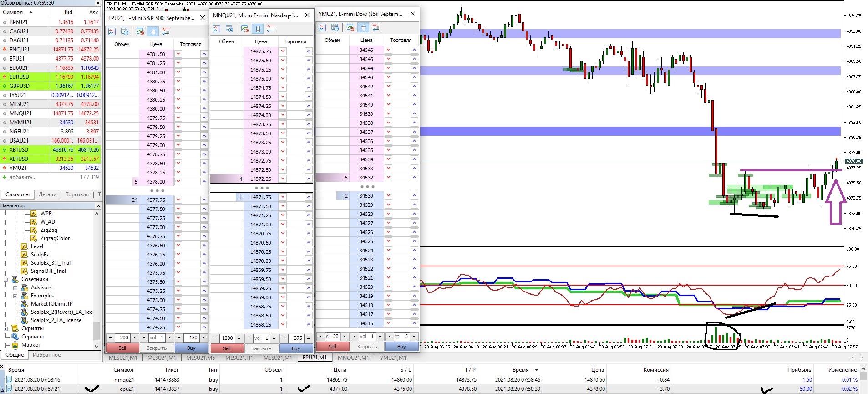Toggle spread view button in EPU21 toolbar

pyautogui.click(x=153, y=31)
